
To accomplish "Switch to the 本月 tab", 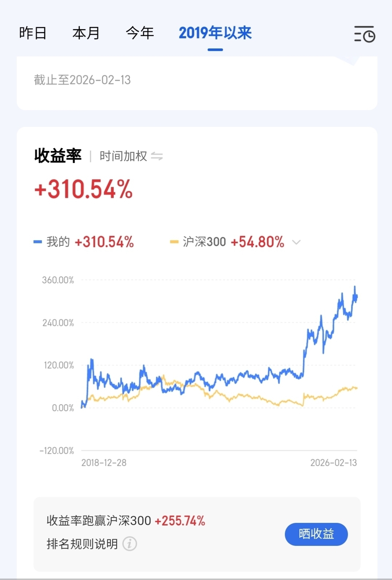I will pos(86,33).
